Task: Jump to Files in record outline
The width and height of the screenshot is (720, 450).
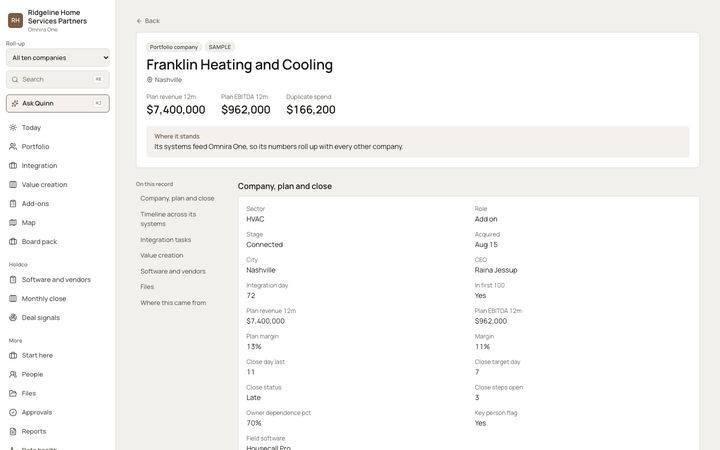Action: 147,287
